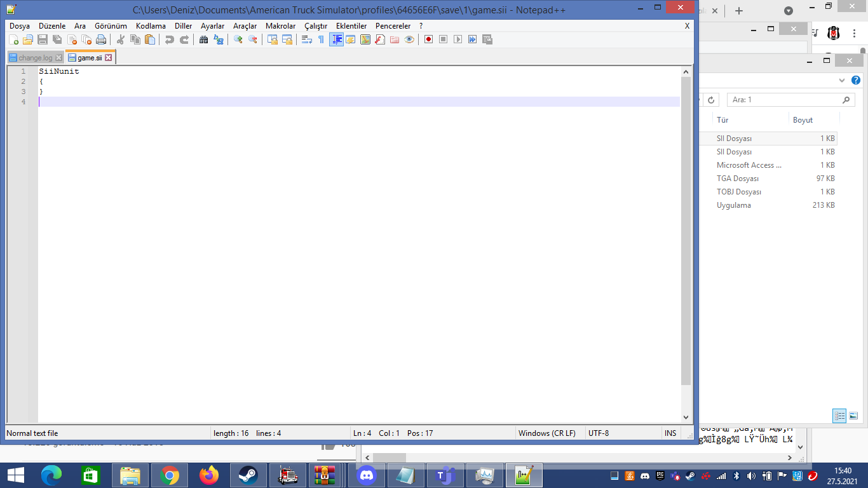Open the Ara menu
This screenshot has height=488, width=868.
point(80,26)
